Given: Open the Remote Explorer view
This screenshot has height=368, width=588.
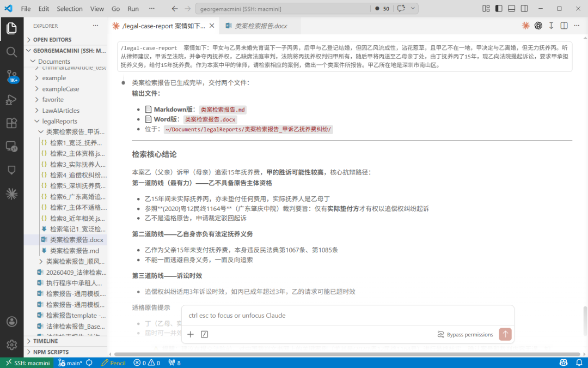Looking at the screenshot, I should click(x=11, y=147).
